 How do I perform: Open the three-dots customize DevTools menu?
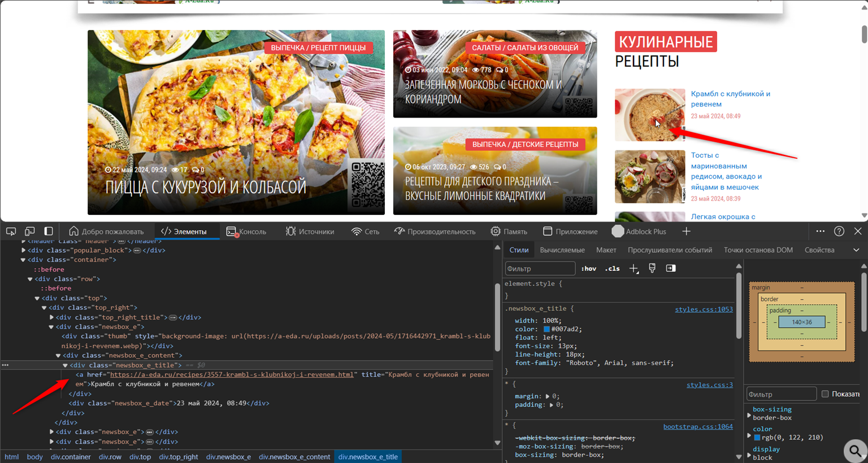820,231
